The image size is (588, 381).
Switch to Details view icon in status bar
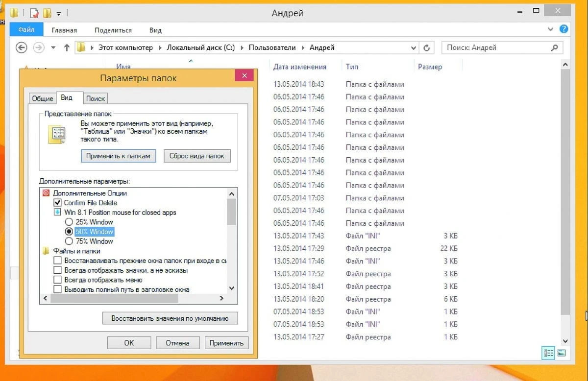click(548, 353)
